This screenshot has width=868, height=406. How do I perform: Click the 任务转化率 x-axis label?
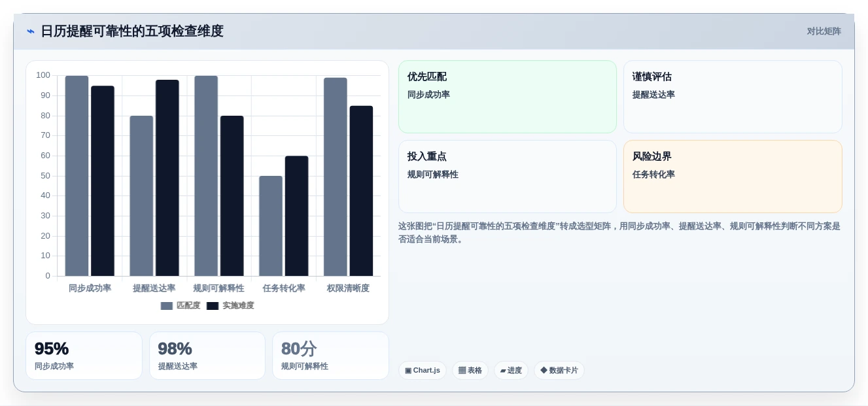pos(284,288)
